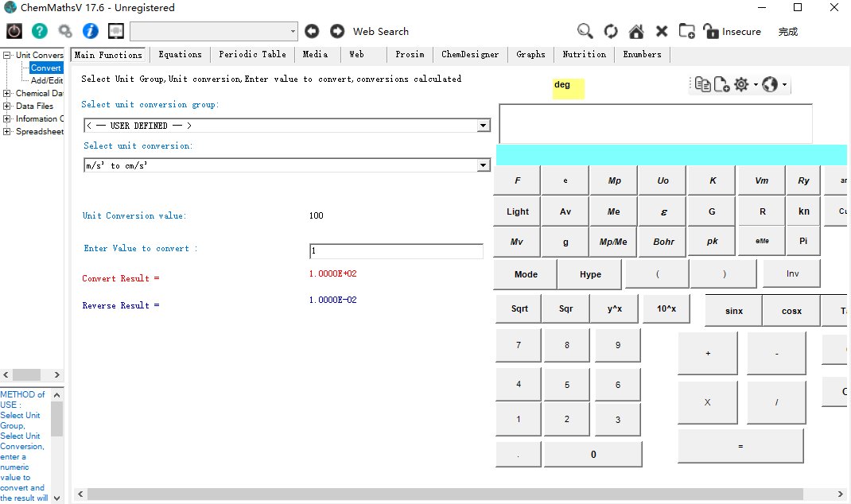Click the 10^x button
851x504 pixels.
point(666,308)
